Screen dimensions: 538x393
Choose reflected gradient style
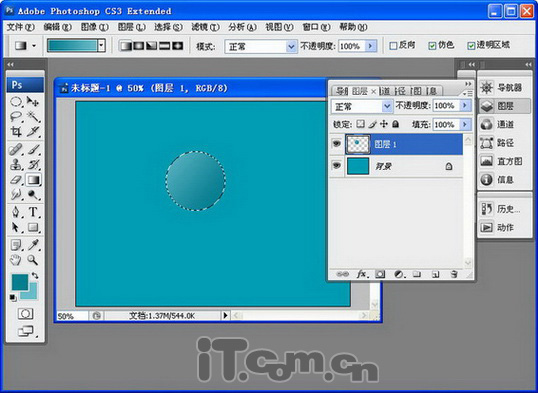coord(164,46)
